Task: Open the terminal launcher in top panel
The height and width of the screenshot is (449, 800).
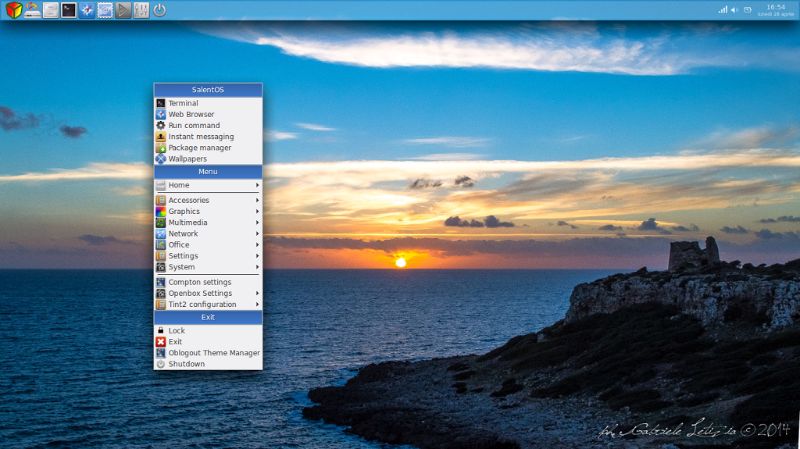Action: 68,10
